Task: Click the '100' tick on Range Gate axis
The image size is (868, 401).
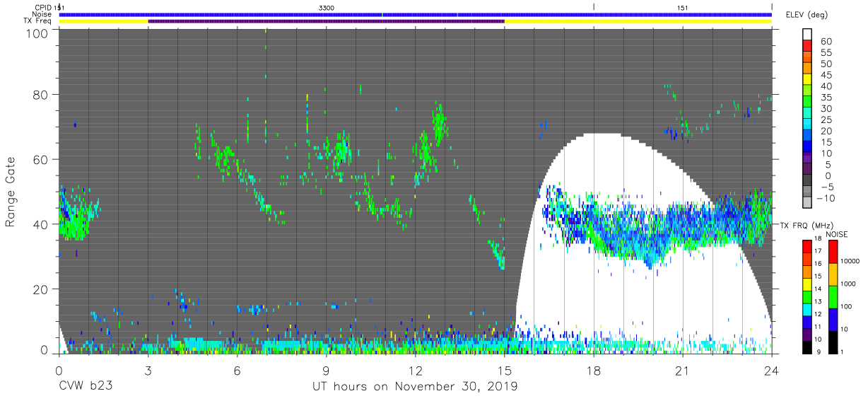Action: [x=38, y=33]
